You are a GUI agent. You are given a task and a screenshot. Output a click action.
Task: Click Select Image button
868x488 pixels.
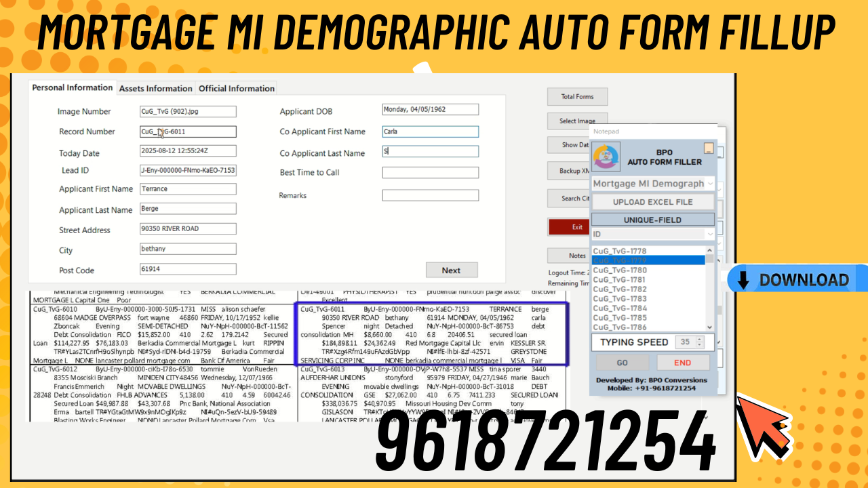577,121
